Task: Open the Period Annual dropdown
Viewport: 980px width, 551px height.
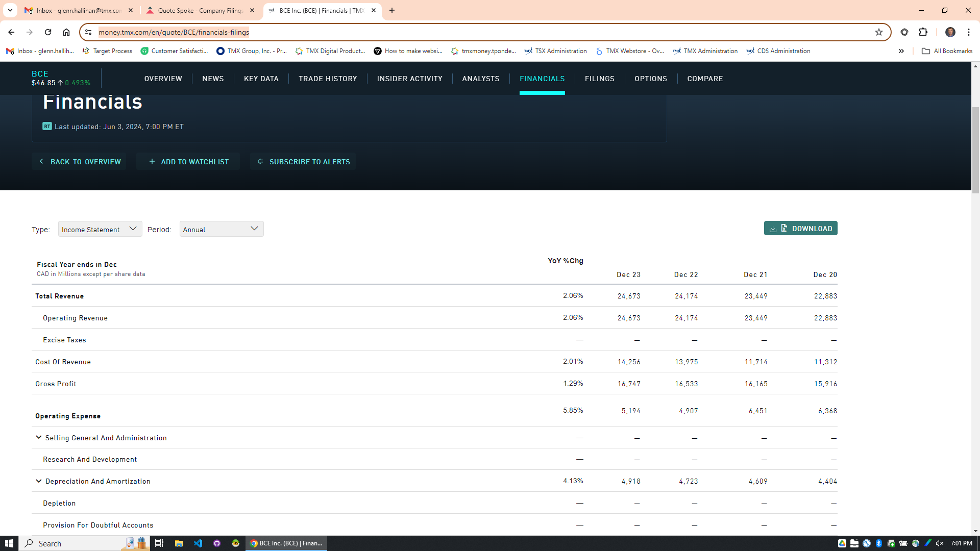Action: click(x=221, y=229)
